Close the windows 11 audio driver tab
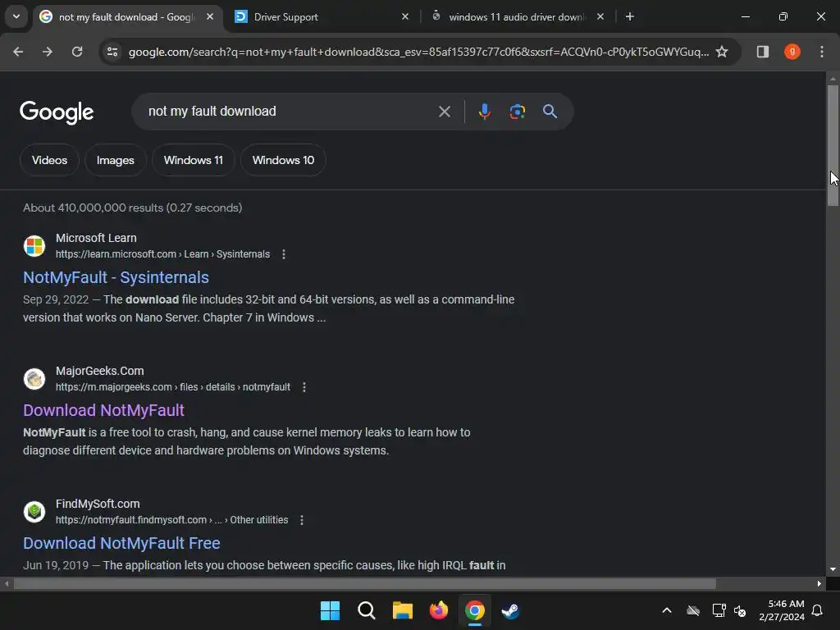 point(600,16)
